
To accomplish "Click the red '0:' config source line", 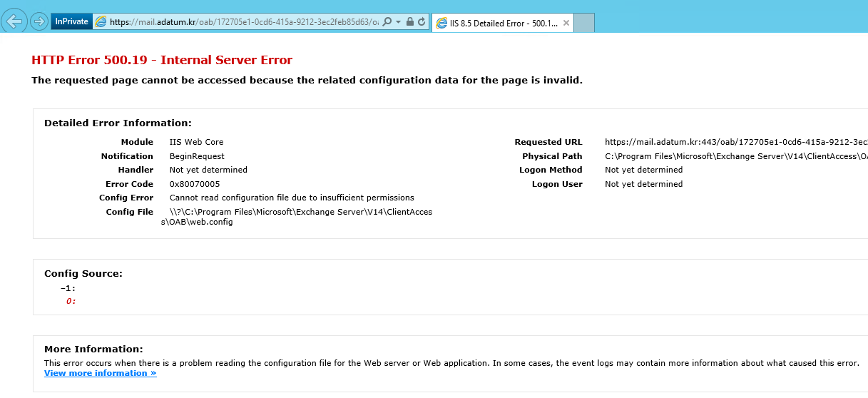I will (x=71, y=301).
